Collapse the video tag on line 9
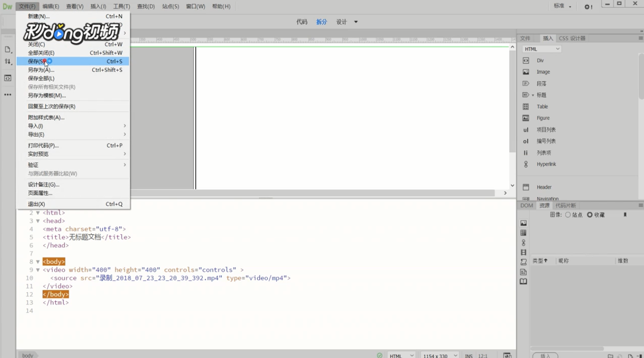Screen dimensions: 644x358 pyautogui.click(x=38, y=270)
